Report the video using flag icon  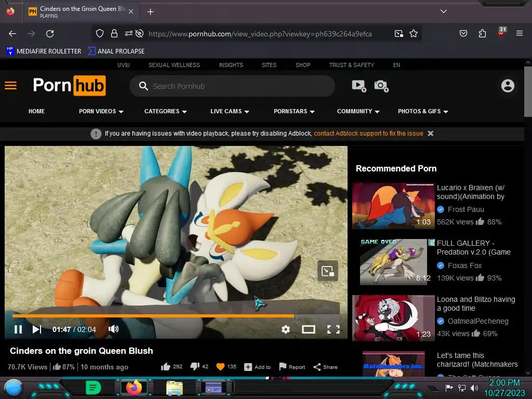pyautogui.click(x=292, y=367)
